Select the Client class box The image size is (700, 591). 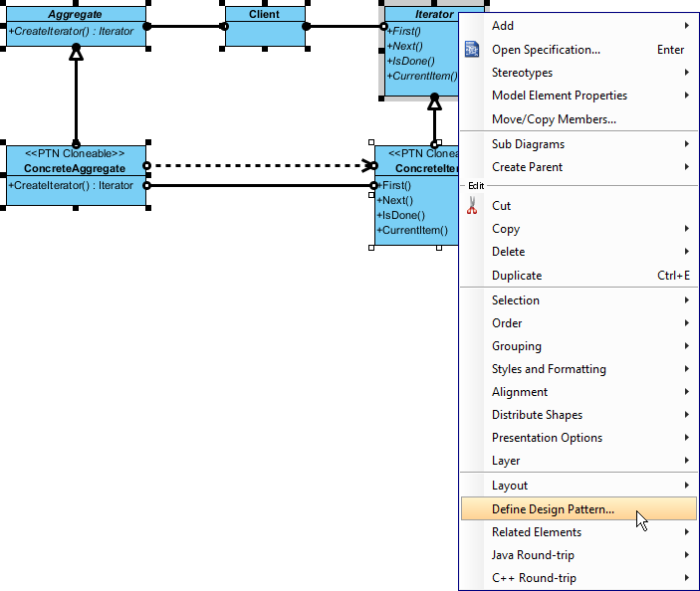click(x=265, y=26)
